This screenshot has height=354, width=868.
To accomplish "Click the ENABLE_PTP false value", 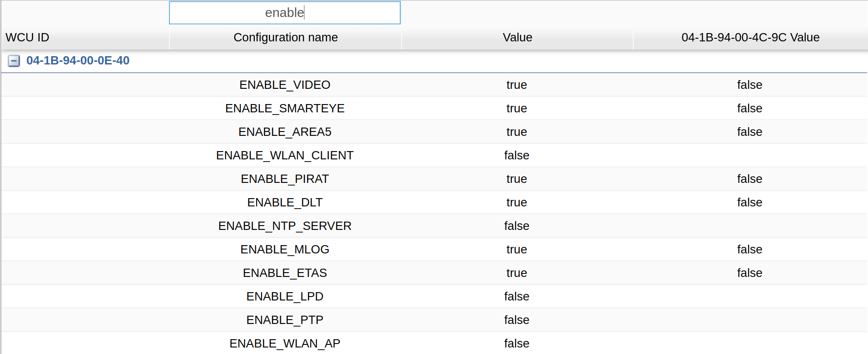I will (x=517, y=320).
